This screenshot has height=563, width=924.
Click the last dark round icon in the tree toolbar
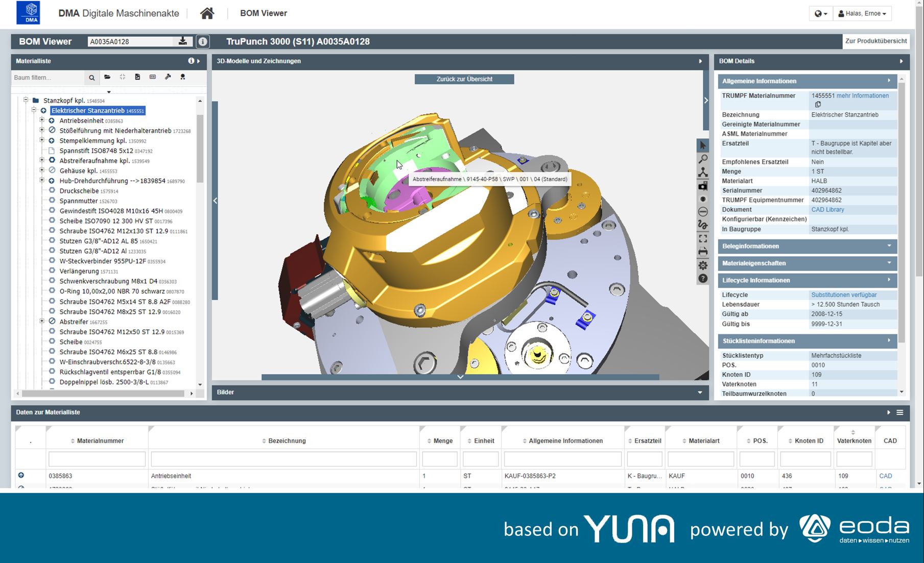183,77
